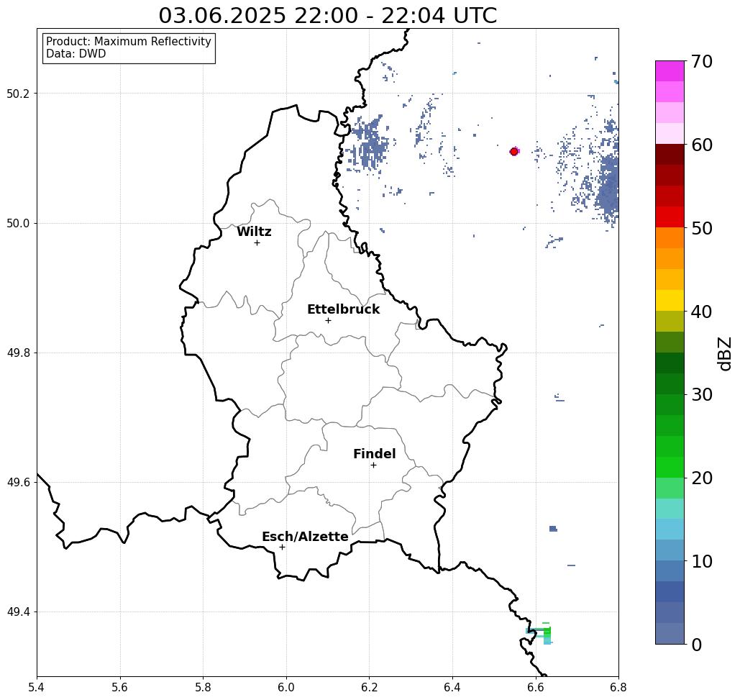The image size is (740, 700).
Task: Click the 30 label on the colorbar
Action: pyautogui.click(x=701, y=395)
